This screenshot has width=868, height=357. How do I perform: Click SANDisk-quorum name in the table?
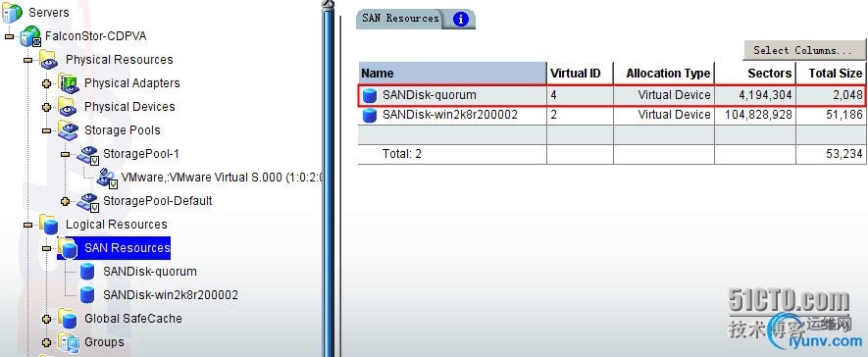coord(429,95)
